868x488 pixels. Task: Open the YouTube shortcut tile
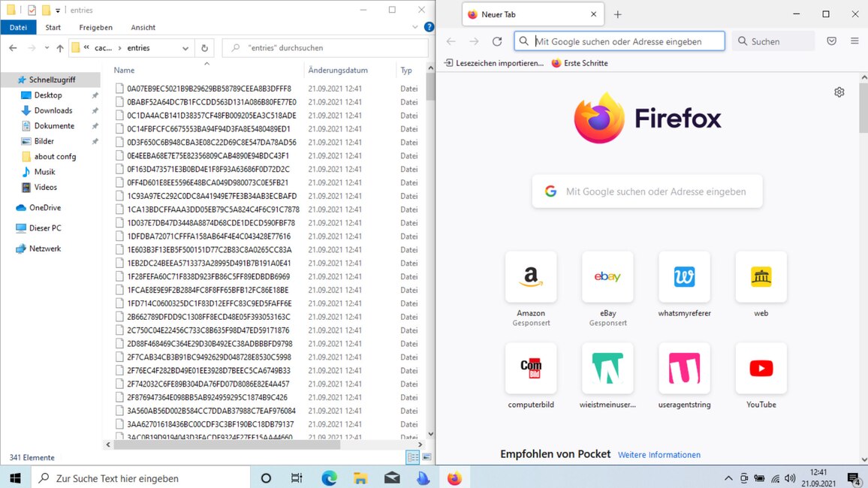[x=761, y=368]
